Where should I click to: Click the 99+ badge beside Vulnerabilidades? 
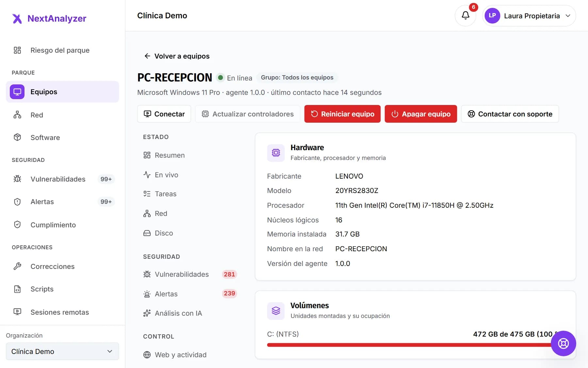[106, 179]
